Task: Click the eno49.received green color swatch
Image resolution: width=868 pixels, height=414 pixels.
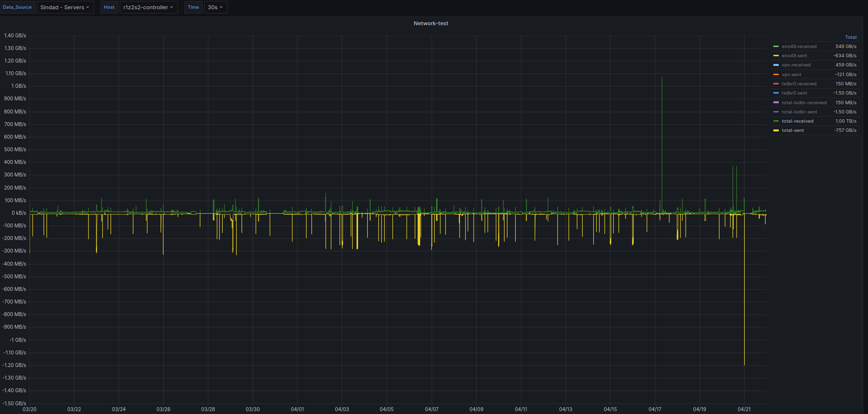Action: pos(776,47)
